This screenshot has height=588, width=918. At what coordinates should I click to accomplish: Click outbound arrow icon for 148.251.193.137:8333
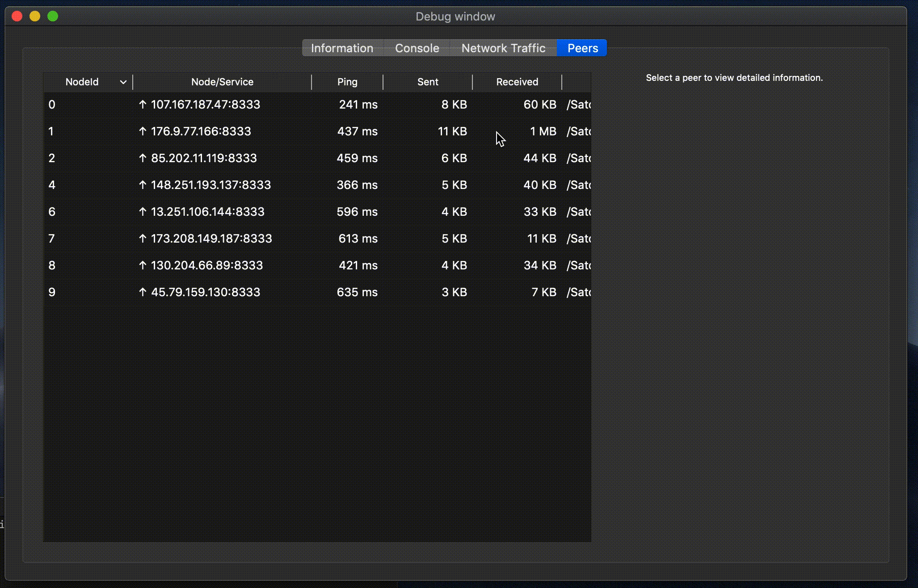143,185
